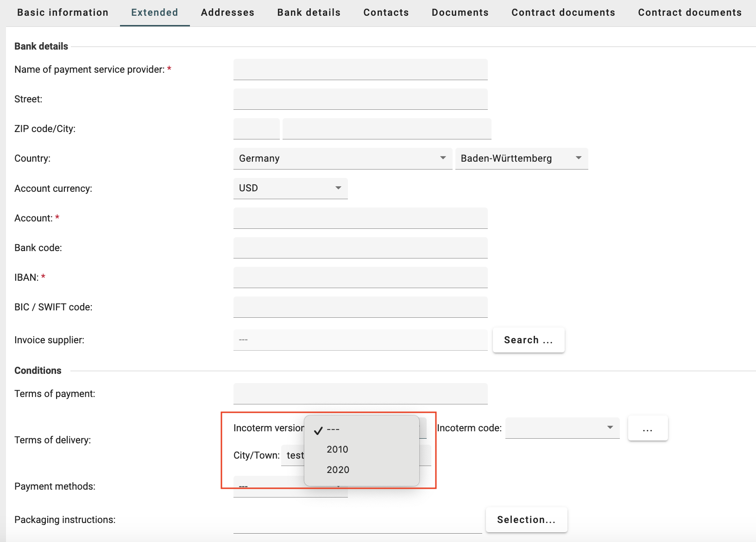The height and width of the screenshot is (542, 756).
Task: Click the ellipsis button beside Incoterm code
Action: (x=647, y=428)
